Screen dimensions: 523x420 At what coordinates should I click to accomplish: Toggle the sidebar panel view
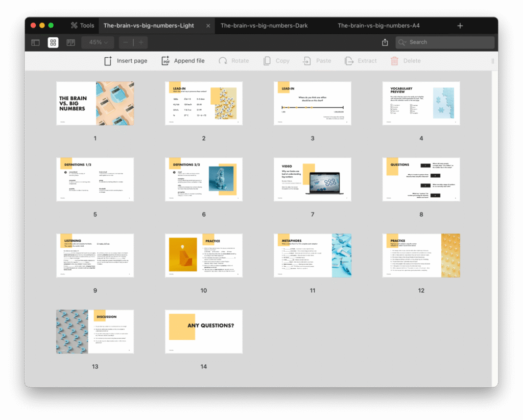click(x=36, y=42)
